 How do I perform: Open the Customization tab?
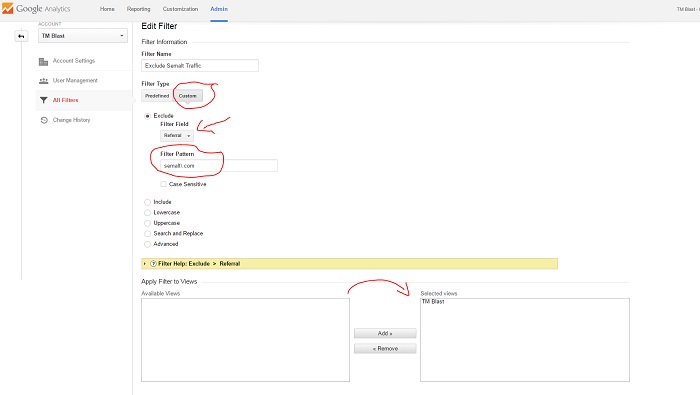(x=180, y=9)
